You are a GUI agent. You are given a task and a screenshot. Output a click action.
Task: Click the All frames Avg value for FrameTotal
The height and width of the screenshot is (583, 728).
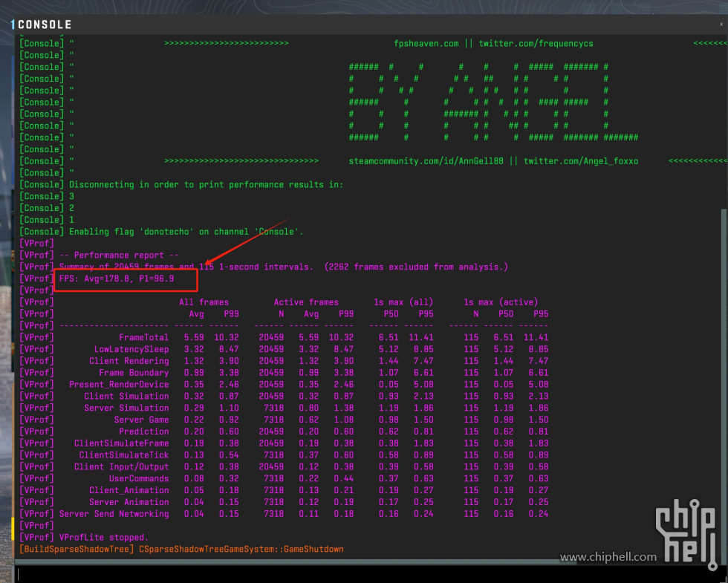tap(194, 337)
